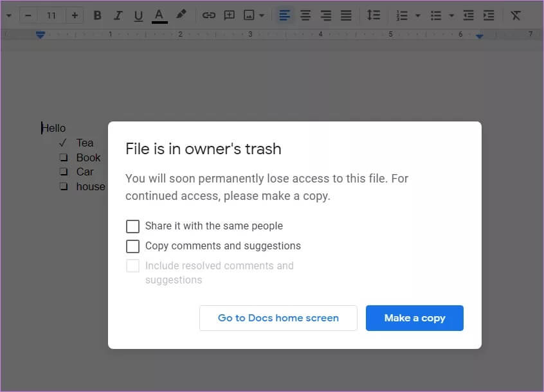
Task: Click the 'Make a copy' button
Action: point(415,318)
